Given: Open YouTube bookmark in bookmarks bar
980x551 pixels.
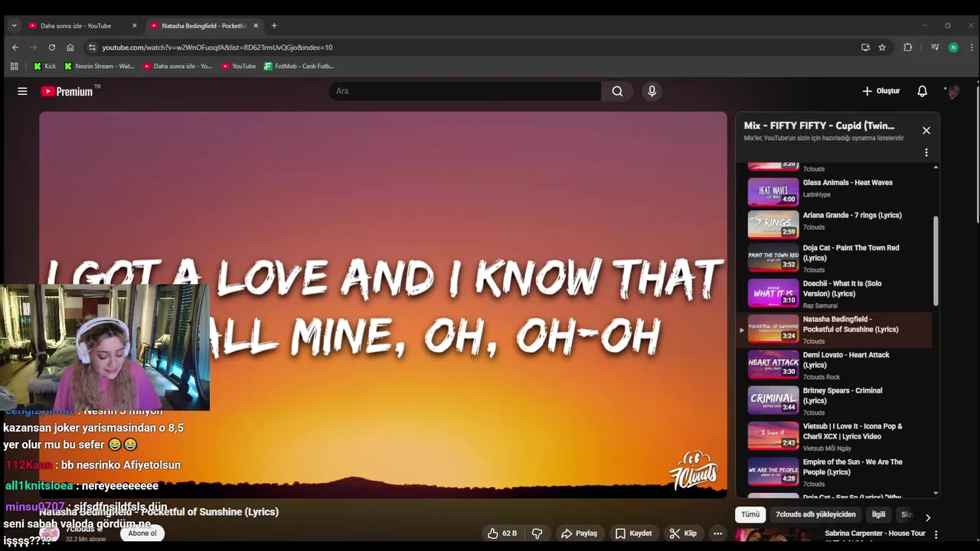Looking at the screenshot, I should pos(239,66).
